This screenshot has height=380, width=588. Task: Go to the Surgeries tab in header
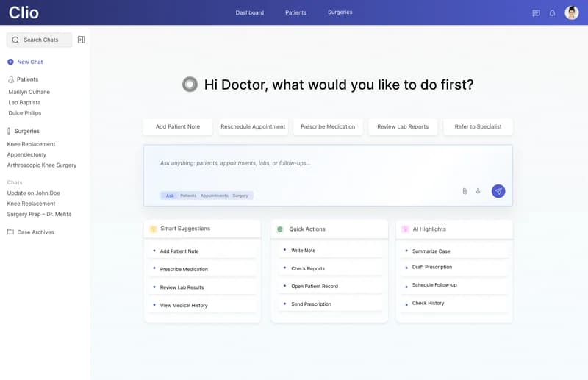pyautogui.click(x=340, y=12)
